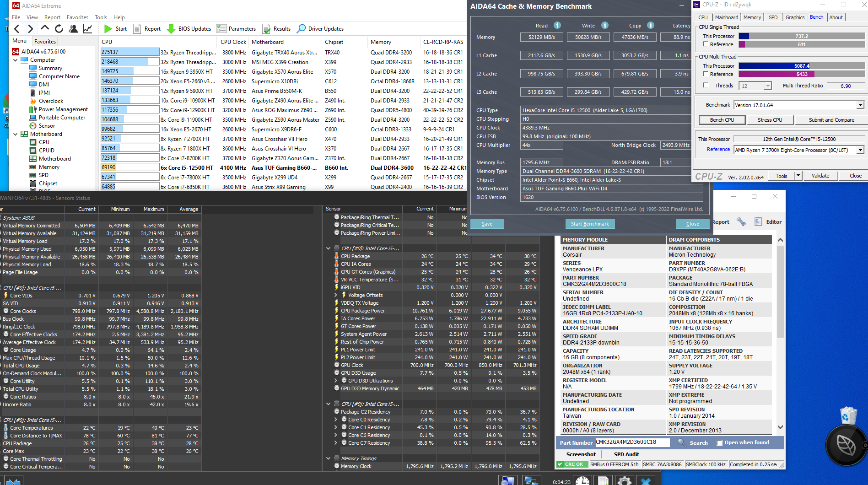The width and height of the screenshot is (868, 485).
Task: Open Benchmark version dropdown in CPU-Z
Action: 860,105
